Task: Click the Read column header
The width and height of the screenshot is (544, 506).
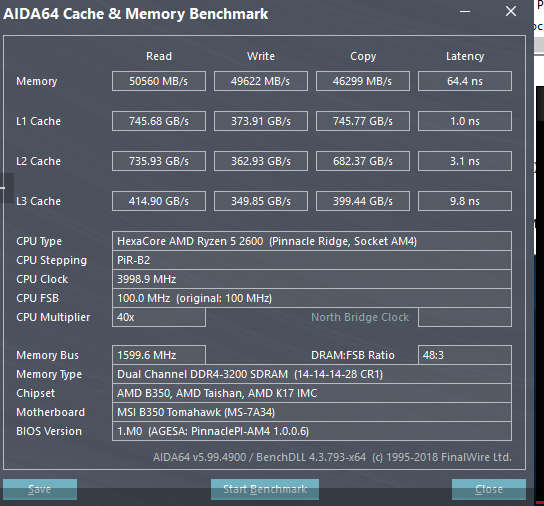Action: coord(159,56)
